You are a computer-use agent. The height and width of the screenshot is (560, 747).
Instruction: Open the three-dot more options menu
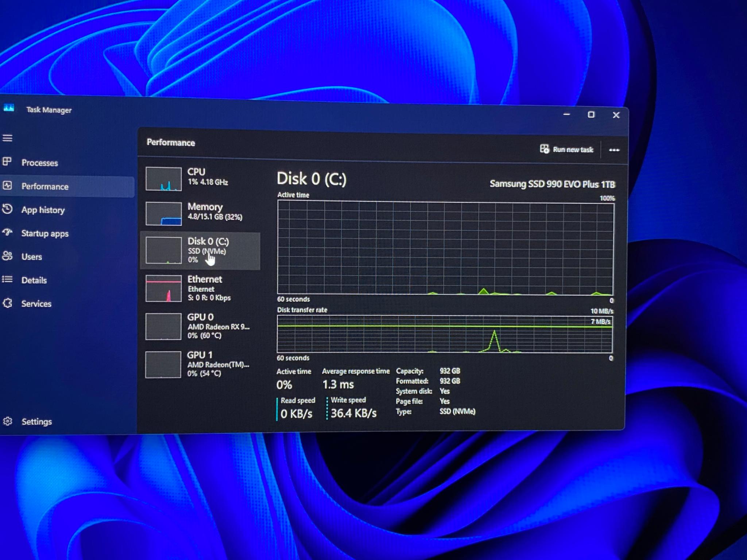(614, 150)
